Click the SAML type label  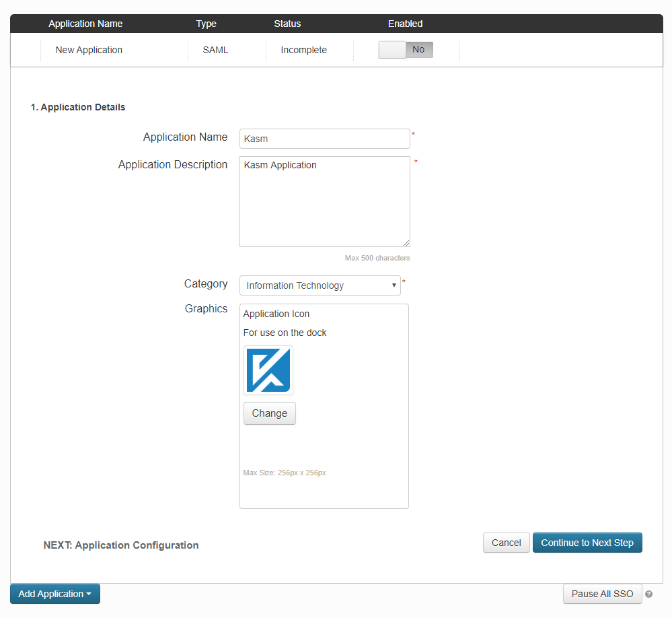[215, 49]
